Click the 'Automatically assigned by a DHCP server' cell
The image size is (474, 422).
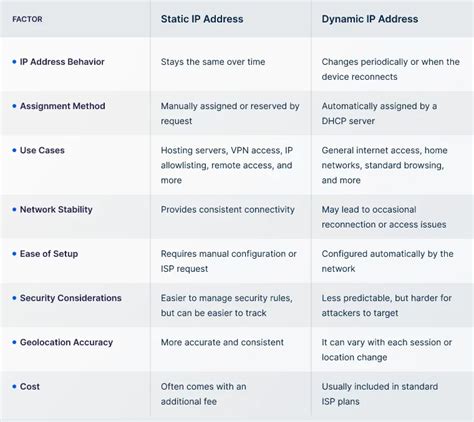point(379,113)
